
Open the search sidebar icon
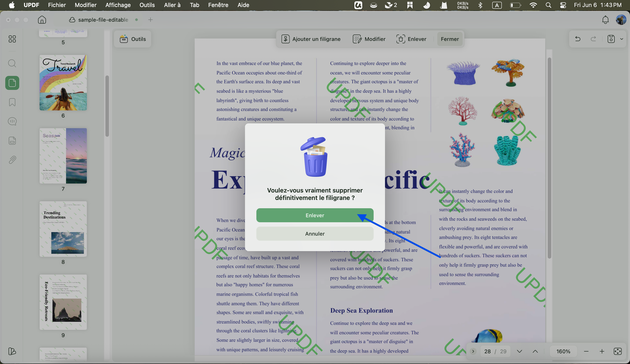pos(12,63)
